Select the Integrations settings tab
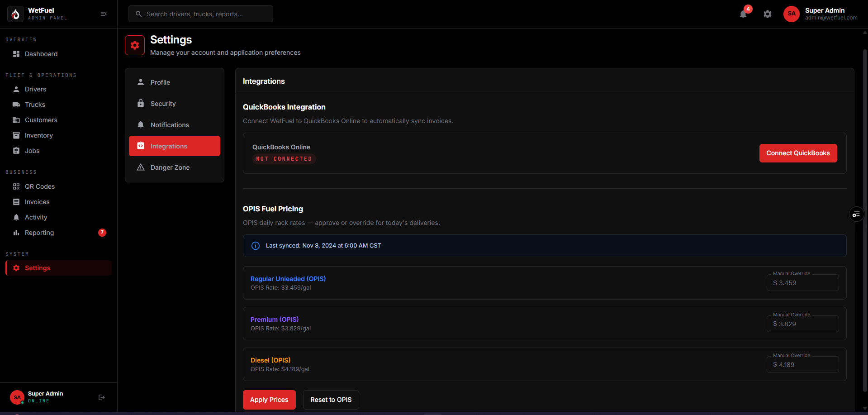The height and width of the screenshot is (415, 868). [x=175, y=146]
